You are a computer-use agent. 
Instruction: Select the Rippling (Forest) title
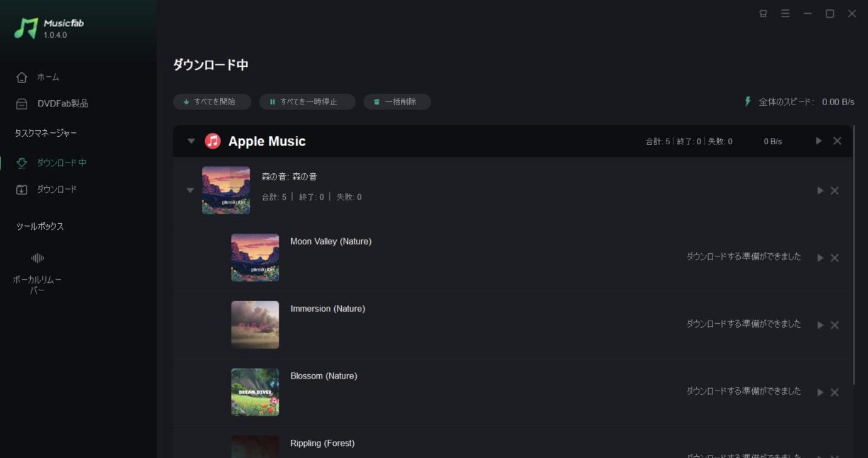[322, 444]
